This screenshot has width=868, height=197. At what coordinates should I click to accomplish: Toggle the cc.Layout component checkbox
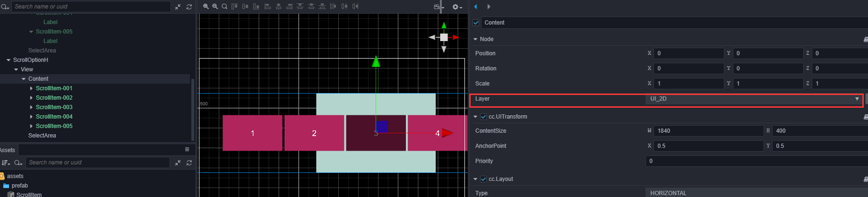(x=483, y=179)
